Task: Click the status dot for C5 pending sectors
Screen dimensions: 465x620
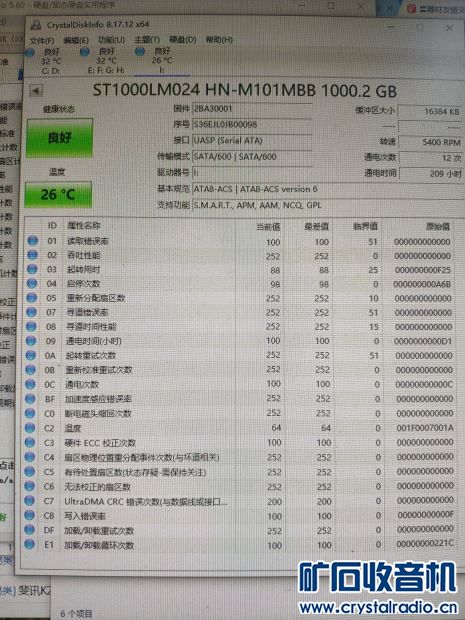Action: click(30, 471)
